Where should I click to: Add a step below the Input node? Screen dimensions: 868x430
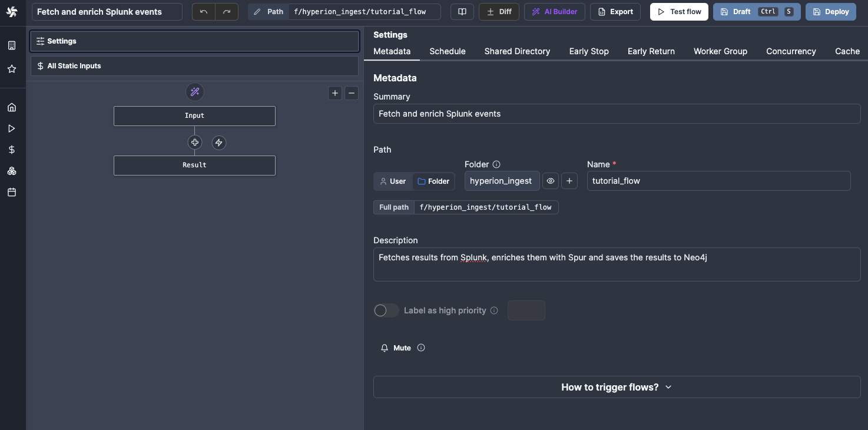point(195,142)
